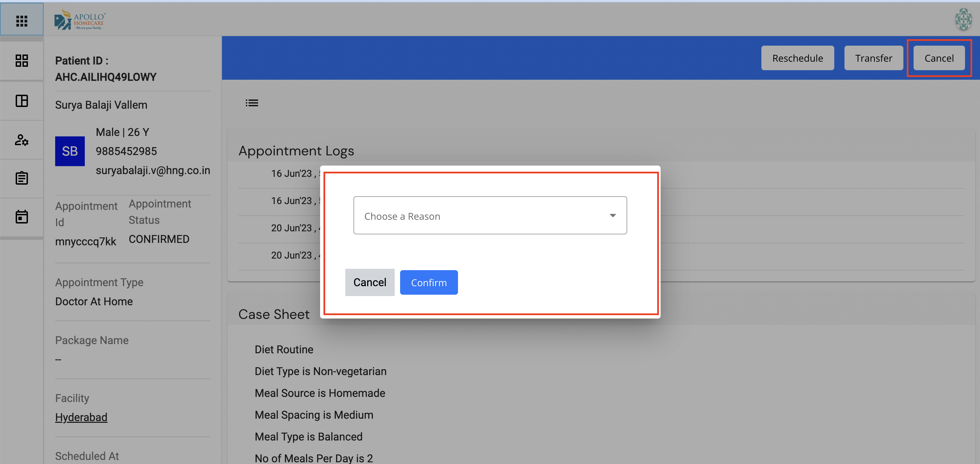Open the calendar sidebar icon

22,217
